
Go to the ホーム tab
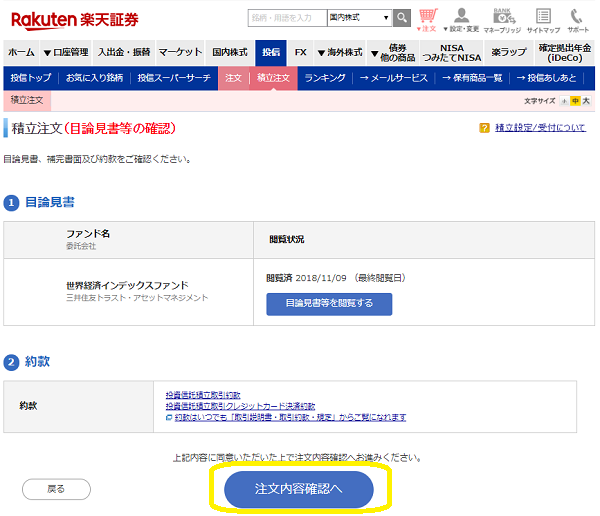[x=21, y=52]
